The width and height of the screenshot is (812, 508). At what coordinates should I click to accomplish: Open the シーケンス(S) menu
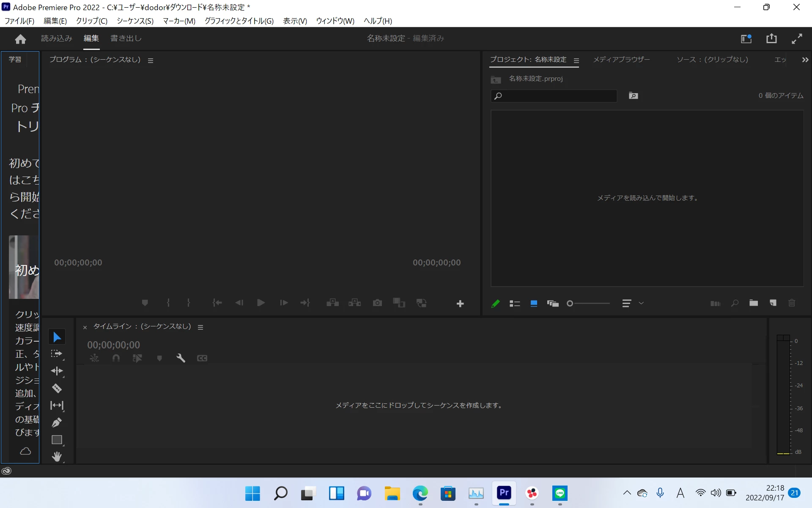click(x=135, y=21)
